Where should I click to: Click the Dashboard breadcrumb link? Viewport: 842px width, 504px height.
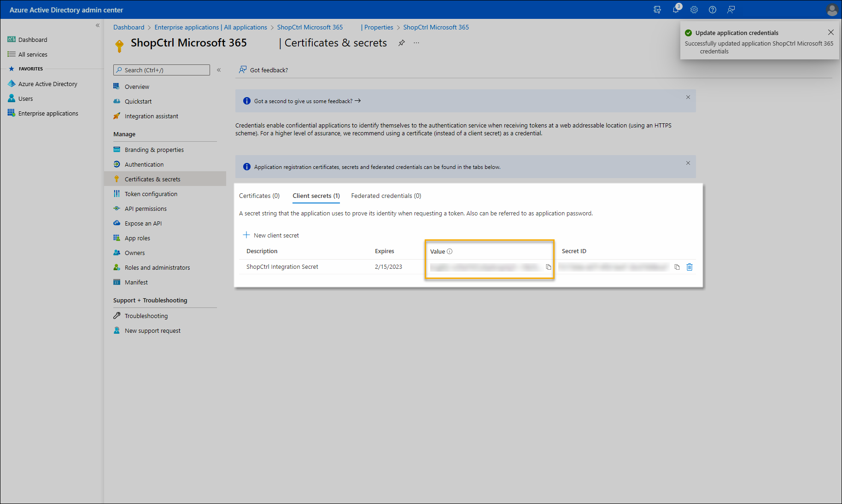pyautogui.click(x=129, y=27)
